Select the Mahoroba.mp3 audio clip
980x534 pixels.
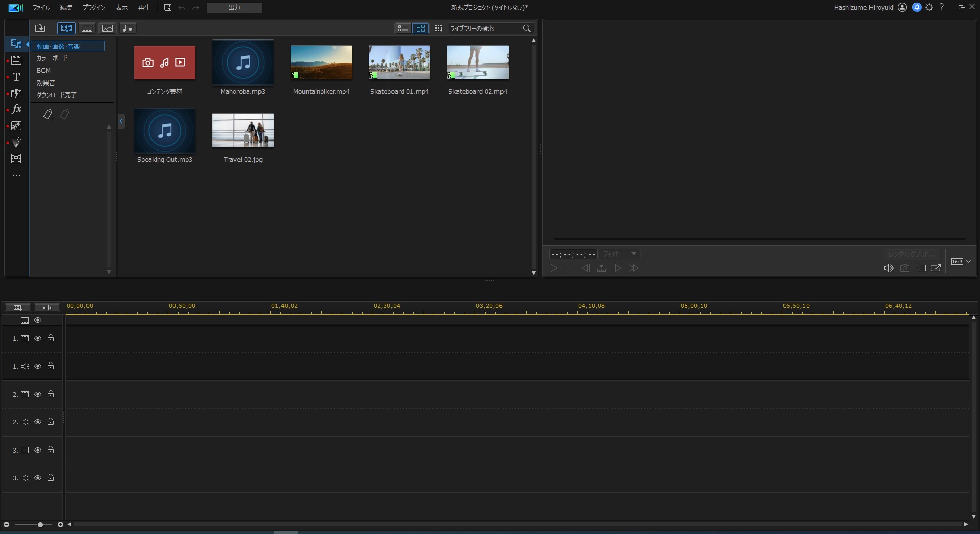point(243,62)
